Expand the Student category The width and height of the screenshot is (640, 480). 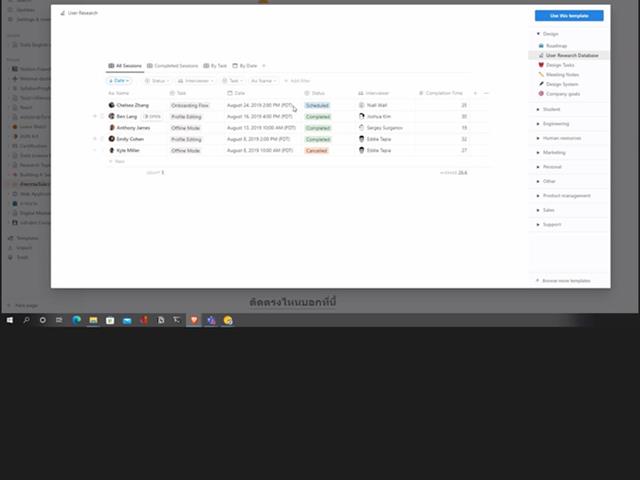coord(538,109)
